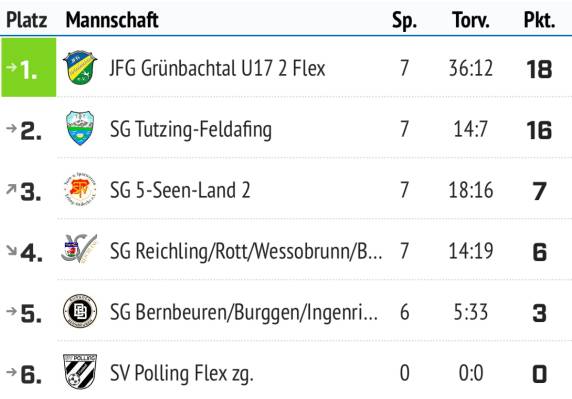The width and height of the screenshot is (572, 399).
Task: Click the down-trend arrow beside rank 4
Action: click(11, 250)
